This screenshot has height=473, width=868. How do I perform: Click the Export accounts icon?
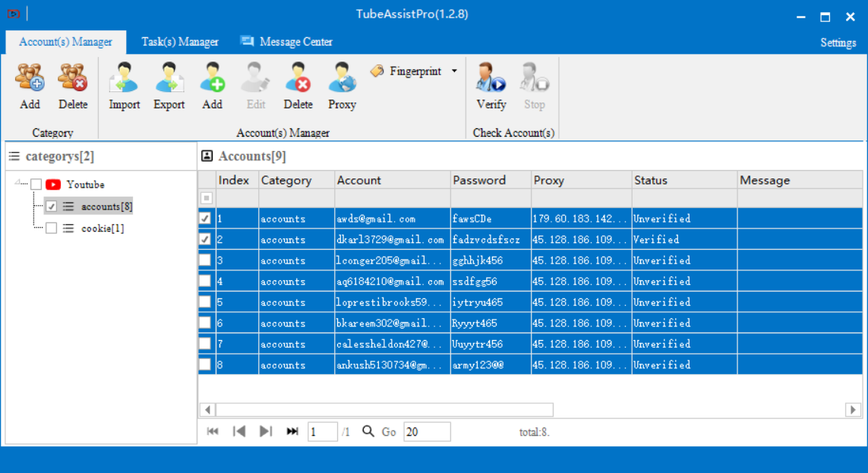click(169, 77)
